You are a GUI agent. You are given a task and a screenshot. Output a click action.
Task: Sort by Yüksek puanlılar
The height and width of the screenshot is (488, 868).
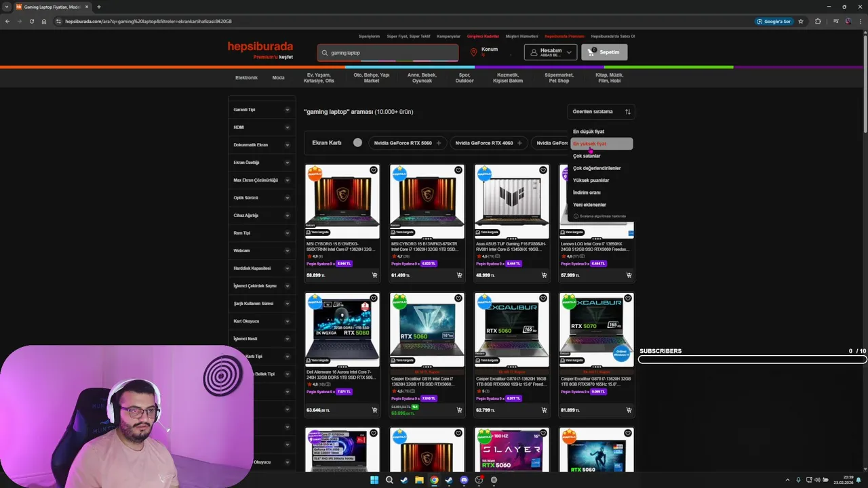click(x=591, y=180)
